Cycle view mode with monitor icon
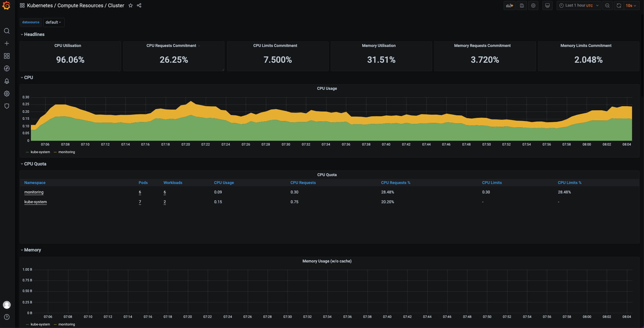 coord(547,6)
